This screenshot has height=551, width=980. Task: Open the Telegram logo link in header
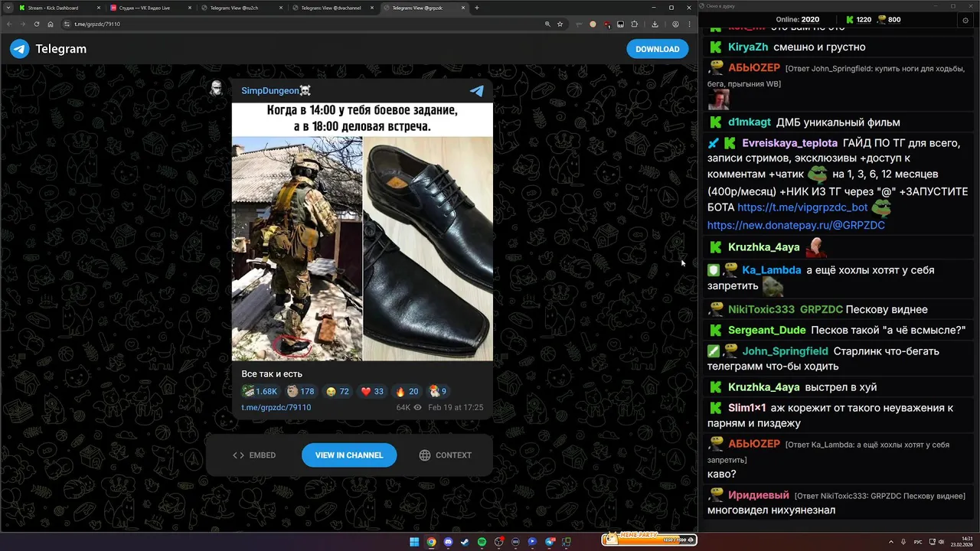pyautogui.click(x=47, y=49)
